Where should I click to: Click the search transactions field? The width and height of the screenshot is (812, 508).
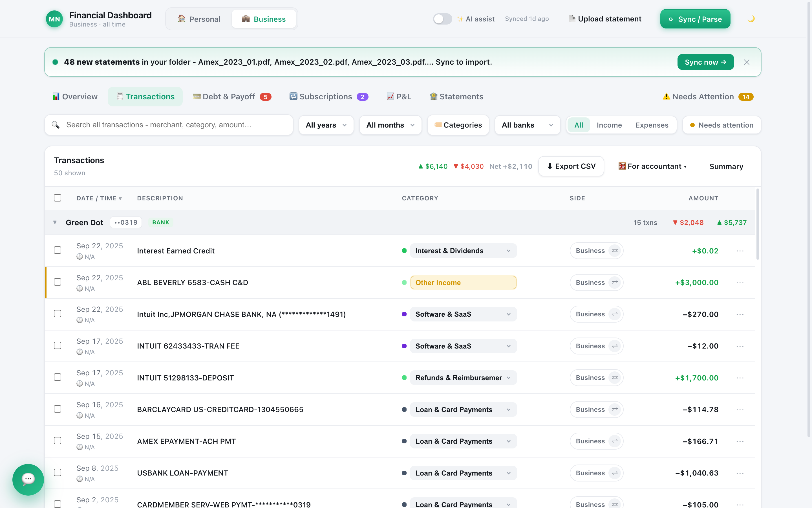(x=169, y=125)
